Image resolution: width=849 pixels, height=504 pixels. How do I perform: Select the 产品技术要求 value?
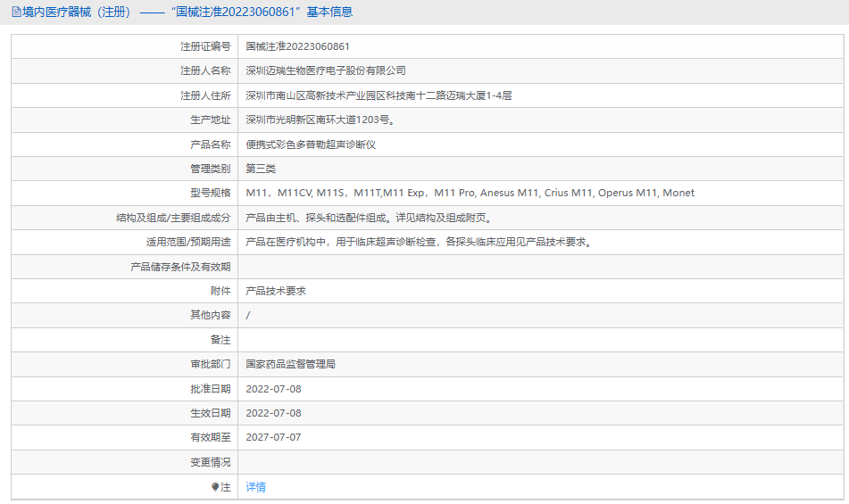tap(276, 291)
